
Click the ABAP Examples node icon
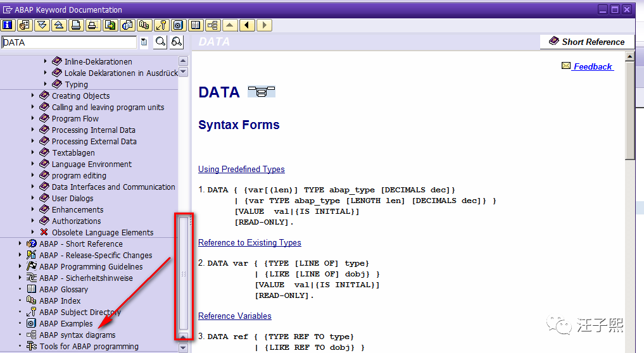pyautogui.click(x=32, y=323)
